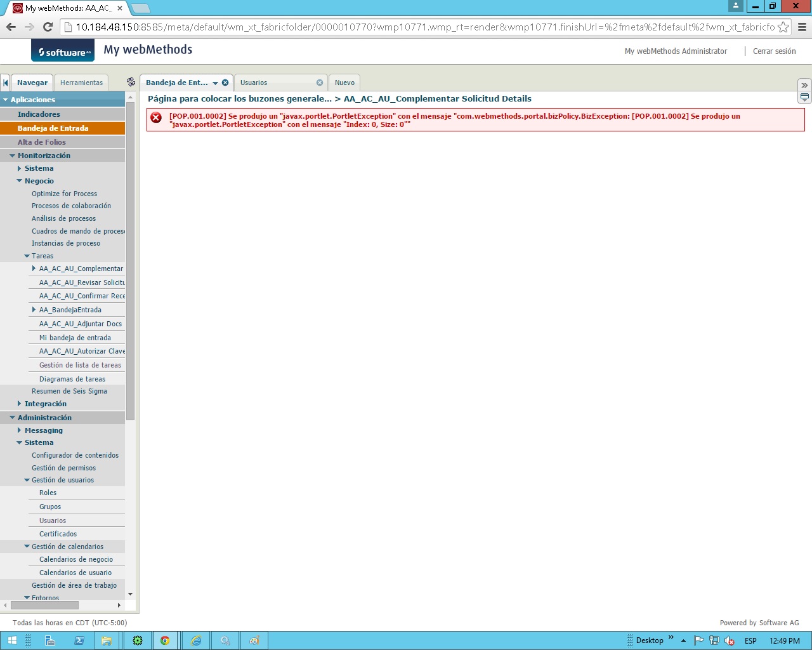Reload the page with browser refresh icon
The image size is (812, 650).
coord(48,27)
